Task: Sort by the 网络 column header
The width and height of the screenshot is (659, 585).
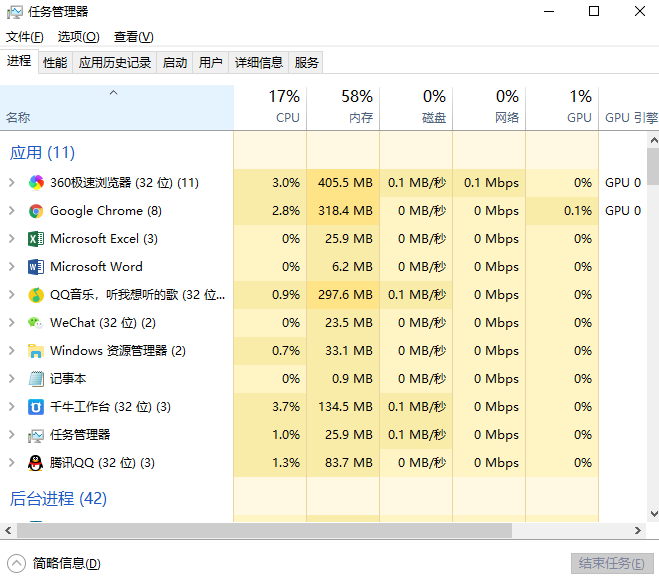Action: pos(489,108)
